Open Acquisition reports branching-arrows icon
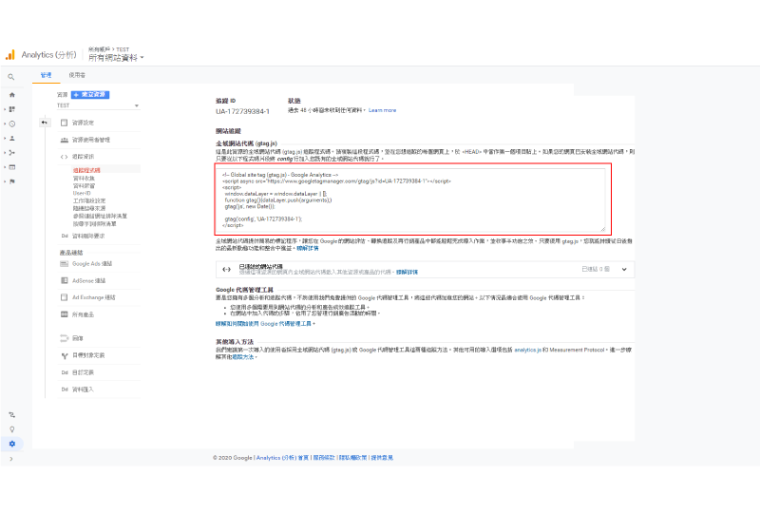 (x=12, y=153)
